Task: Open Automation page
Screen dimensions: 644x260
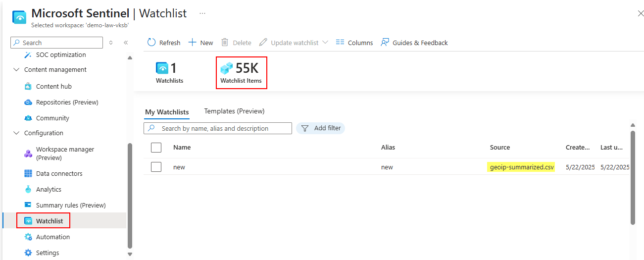Action: pos(53,237)
